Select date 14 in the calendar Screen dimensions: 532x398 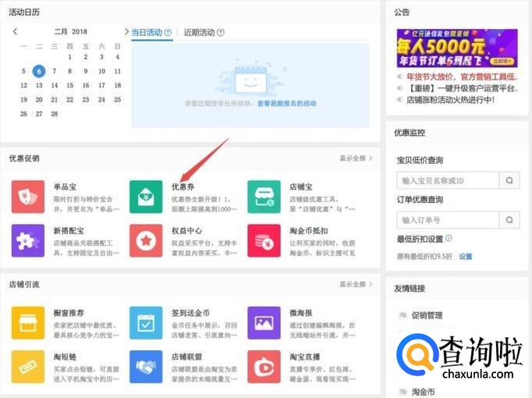[55, 86]
